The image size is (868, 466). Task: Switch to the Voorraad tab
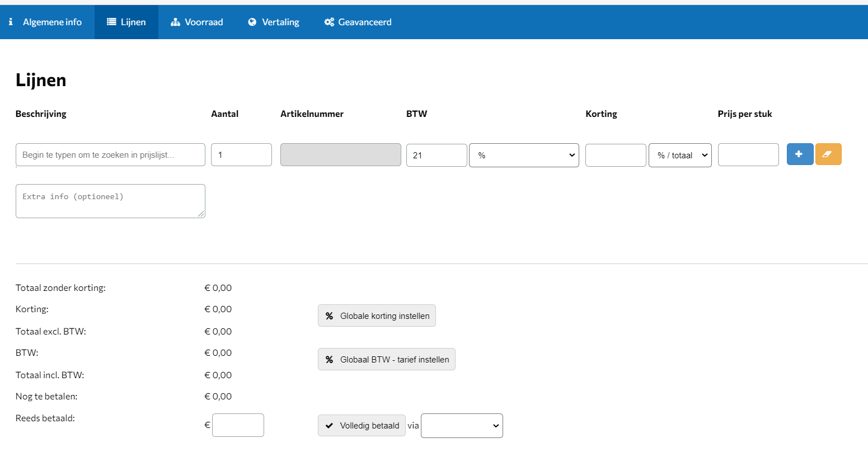tap(197, 22)
